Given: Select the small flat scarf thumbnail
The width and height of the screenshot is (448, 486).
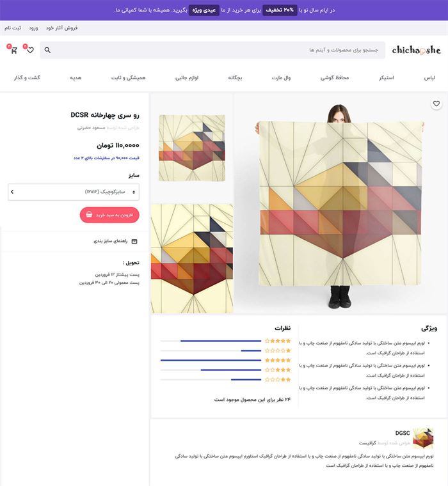Looking at the screenshot, I should point(192,148).
